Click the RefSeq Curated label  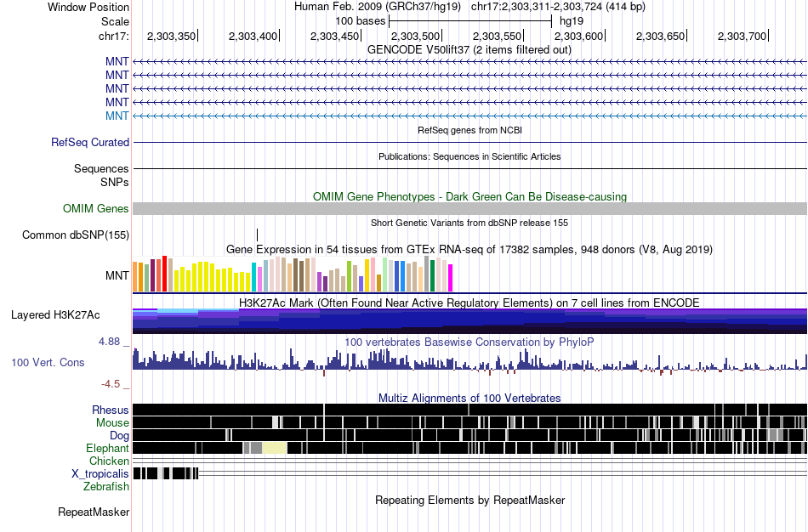tap(89, 142)
